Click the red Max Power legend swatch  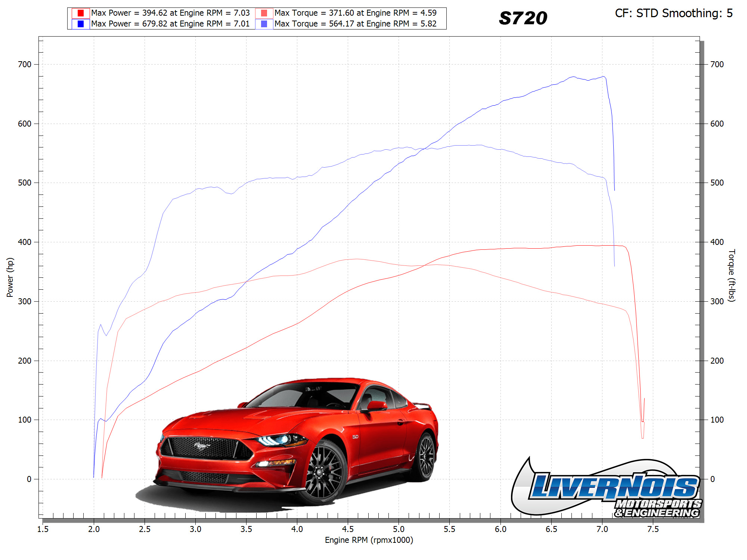pyautogui.click(x=81, y=13)
